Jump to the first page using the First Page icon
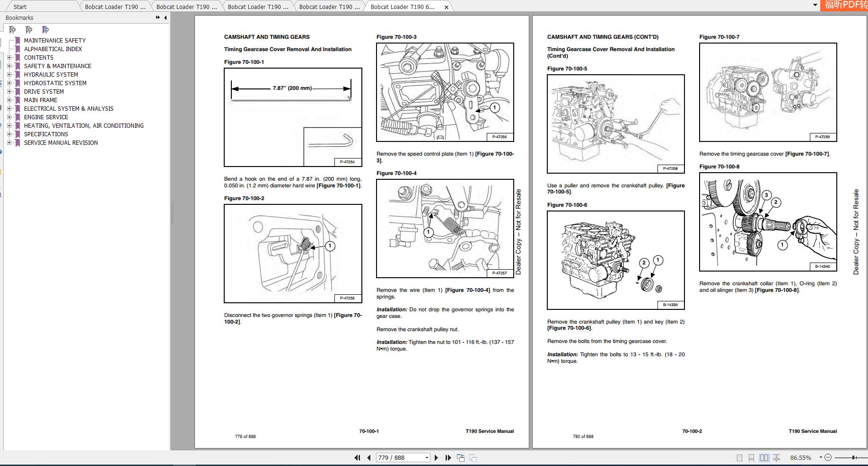 [358, 458]
